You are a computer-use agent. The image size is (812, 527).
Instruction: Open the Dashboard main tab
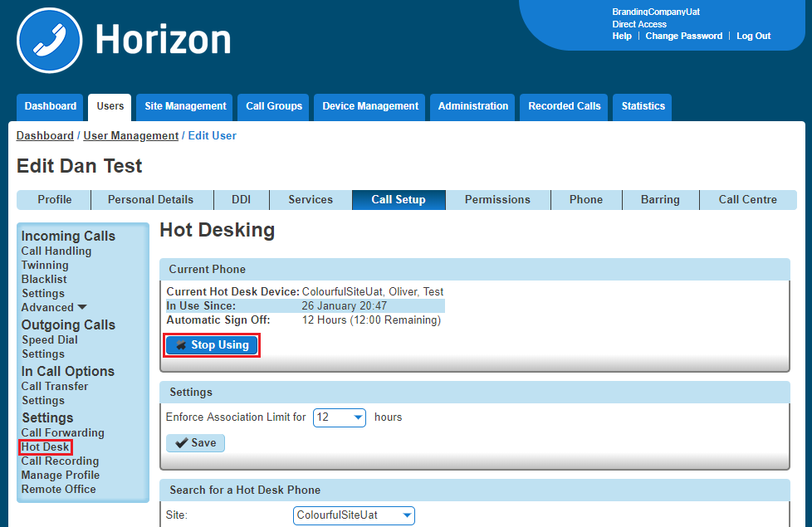[51, 106]
